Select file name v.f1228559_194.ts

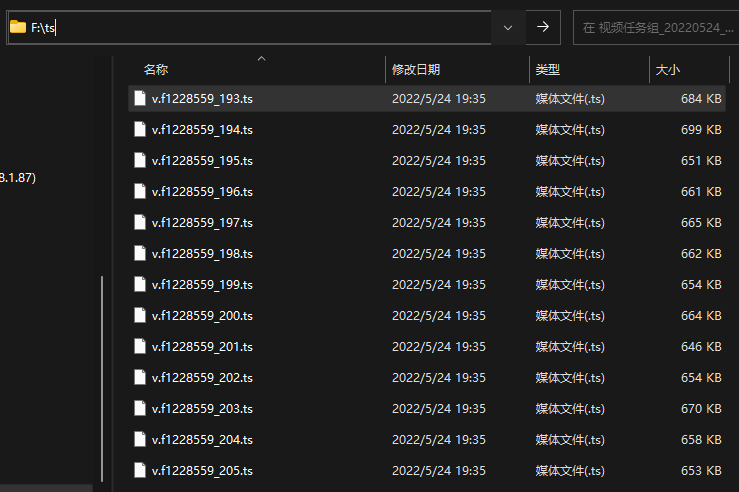coord(202,130)
